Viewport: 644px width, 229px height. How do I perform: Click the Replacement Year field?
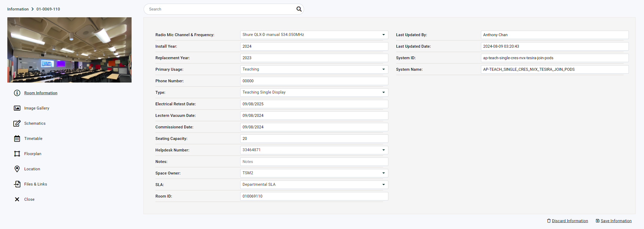pos(314,58)
